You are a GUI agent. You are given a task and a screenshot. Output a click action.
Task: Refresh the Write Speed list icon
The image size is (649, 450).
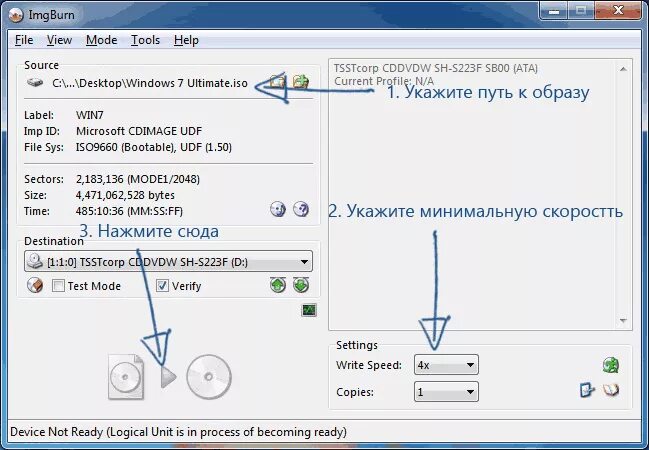(x=611, y=365)
